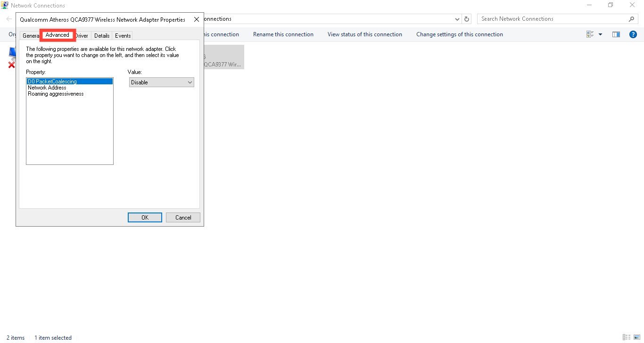Switch to the Advanced tab
The height and width of the screenshot is (343, 644).
click(x=58, y=35)
